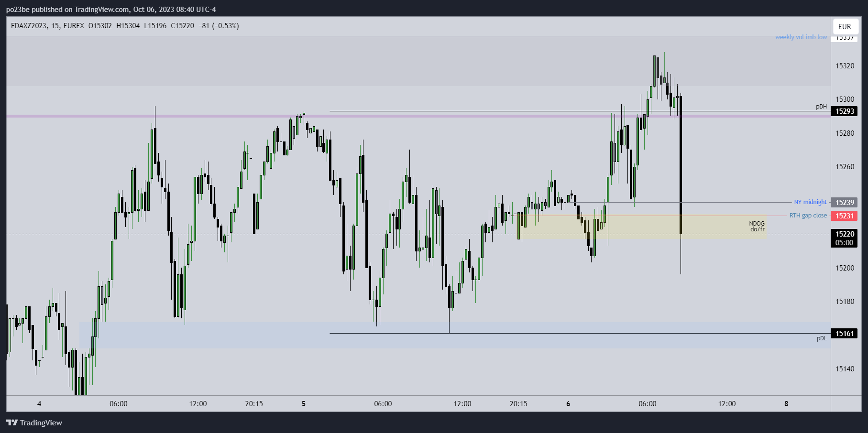
Task: Select the red 15231 price tag
Action: coord(844,216)
